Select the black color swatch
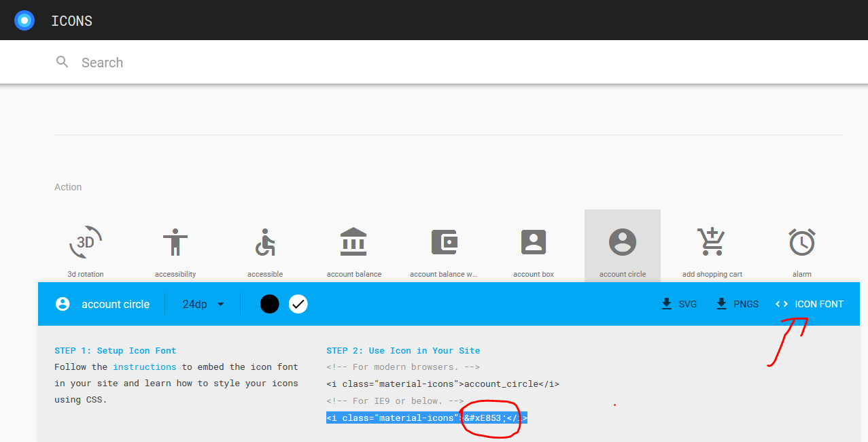Viewport: 868px width, 442px height. pos(269,304)
